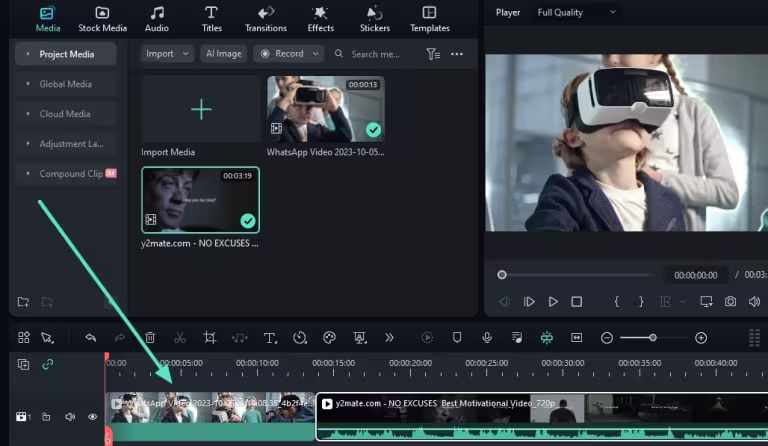
Task: Redo the last action
Action: [120, 338]
